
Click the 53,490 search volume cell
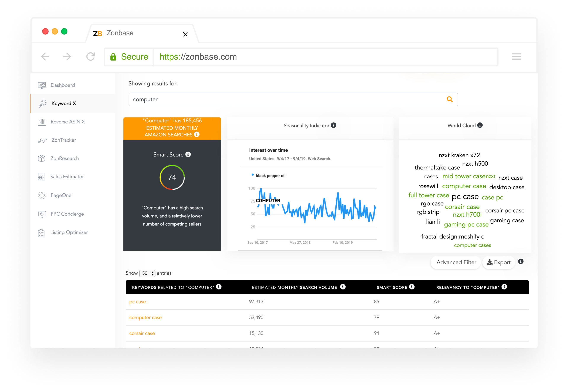pos(256,318)
